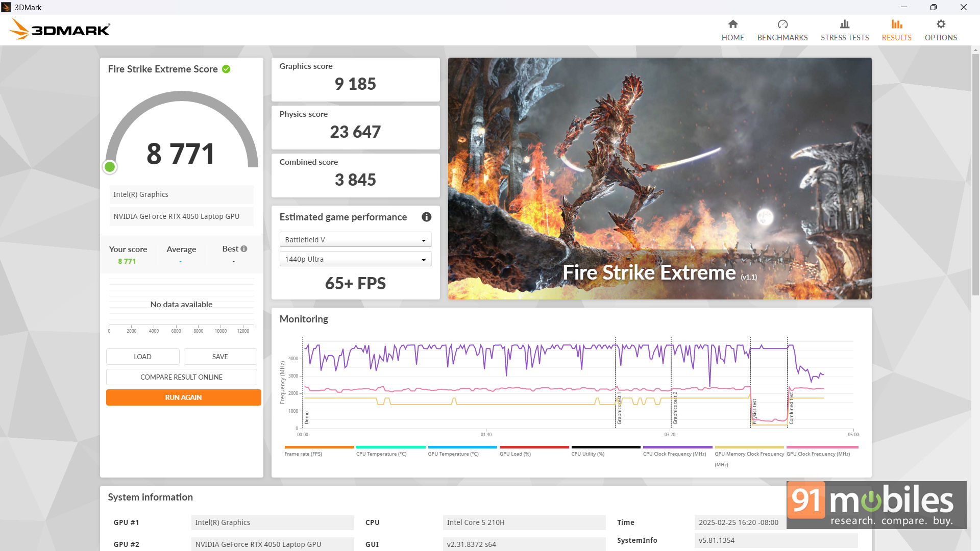Toggle GPU Memory Clock Frequency legend item
The height and width of the screenshot is (551, 980).
749,456
